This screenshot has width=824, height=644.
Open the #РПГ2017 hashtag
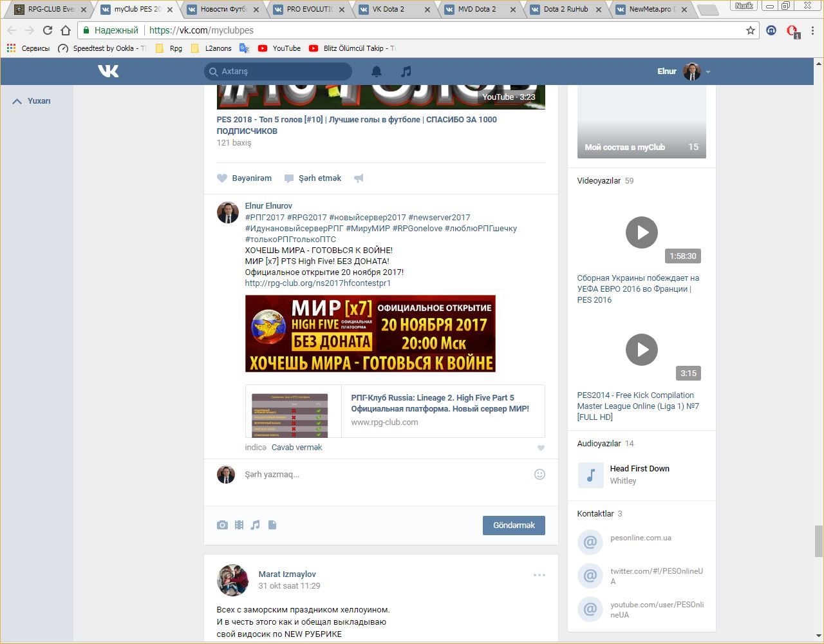point(265,218)
